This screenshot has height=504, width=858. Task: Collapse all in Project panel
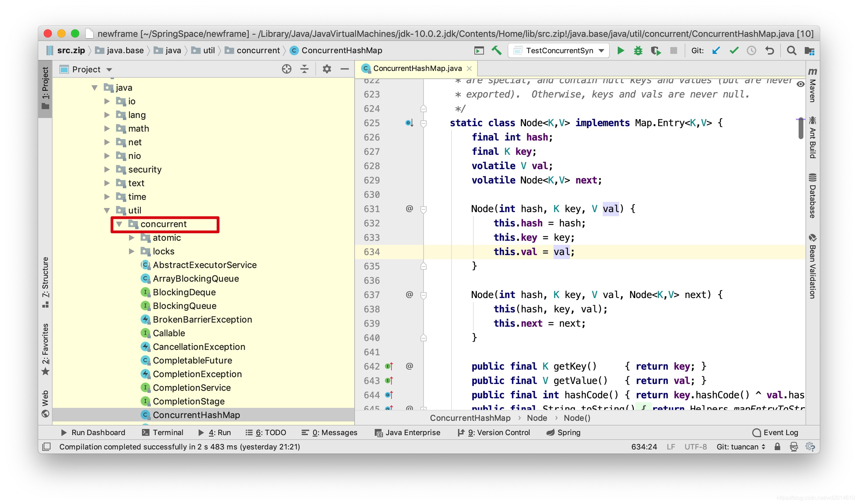[x=304, y=69]
